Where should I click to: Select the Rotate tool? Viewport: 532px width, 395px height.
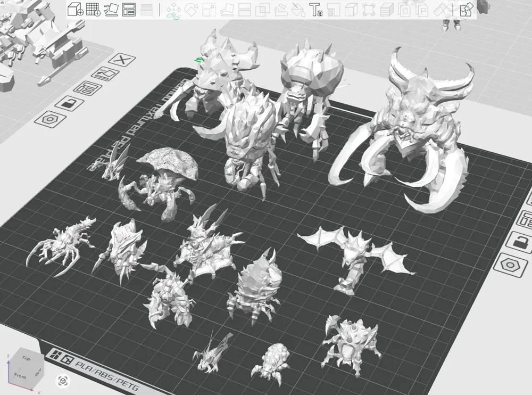pos(191,10)
